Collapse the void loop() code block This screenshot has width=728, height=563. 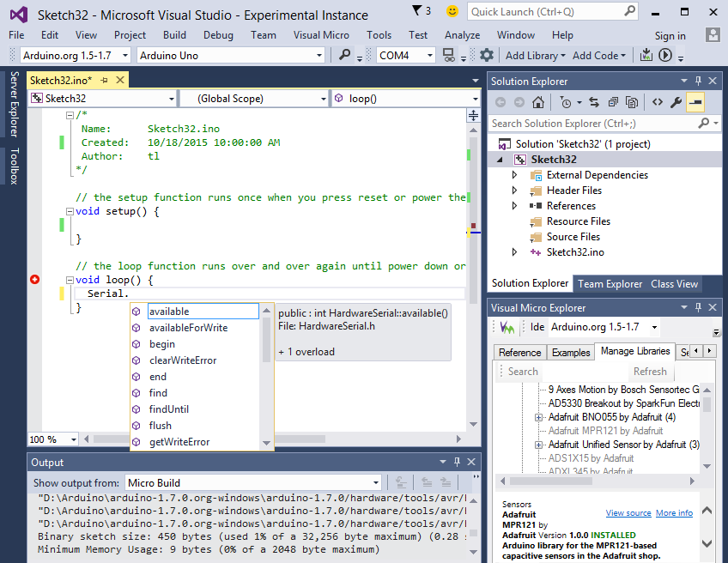click(x=70, y=280)
